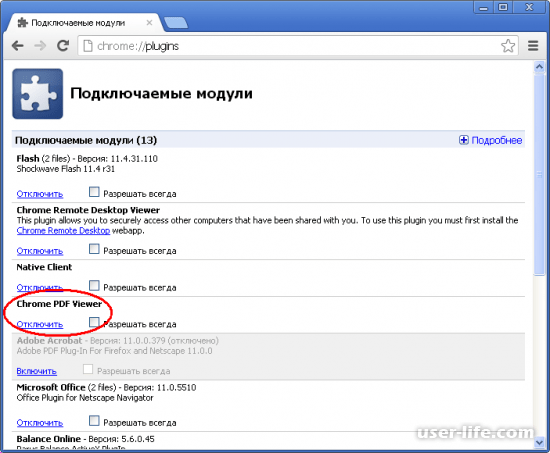Open a new tab

[x=176, y=23]
